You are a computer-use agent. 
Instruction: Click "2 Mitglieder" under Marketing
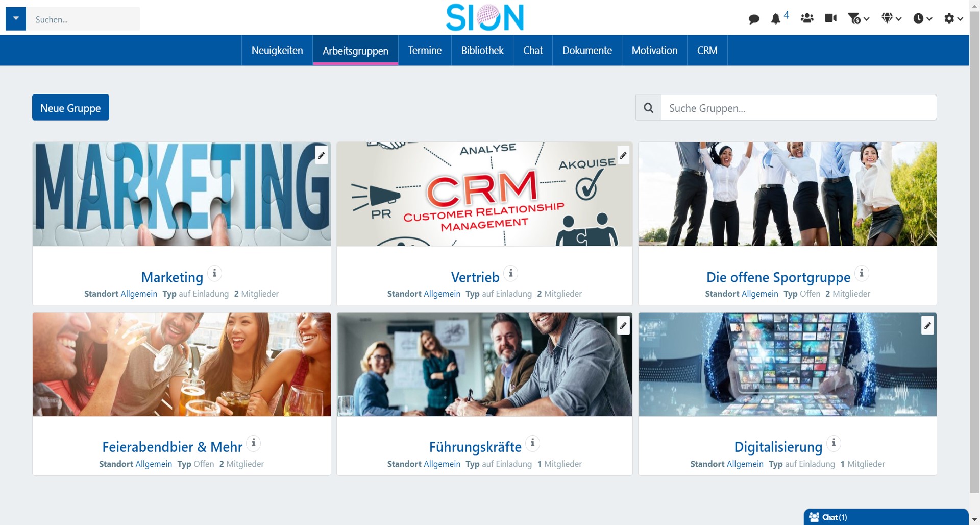pyautogui.click(x=256, y=294)
